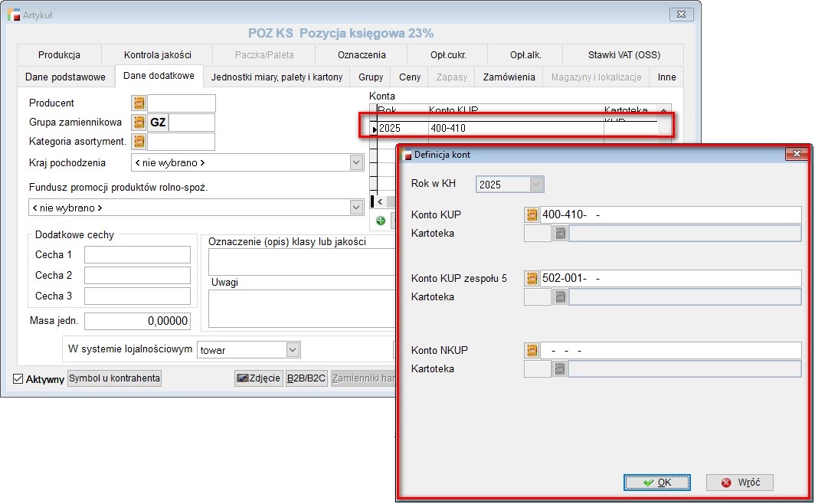Open the Grupa zamiennikowa lookup icon

click(139, 123)
